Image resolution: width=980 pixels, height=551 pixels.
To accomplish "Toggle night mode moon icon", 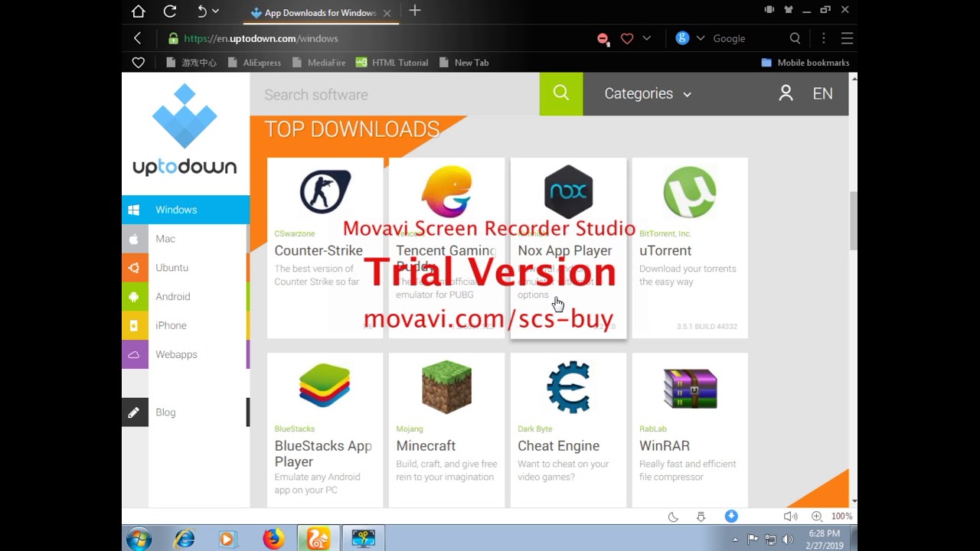I will (x=673, y=517).
